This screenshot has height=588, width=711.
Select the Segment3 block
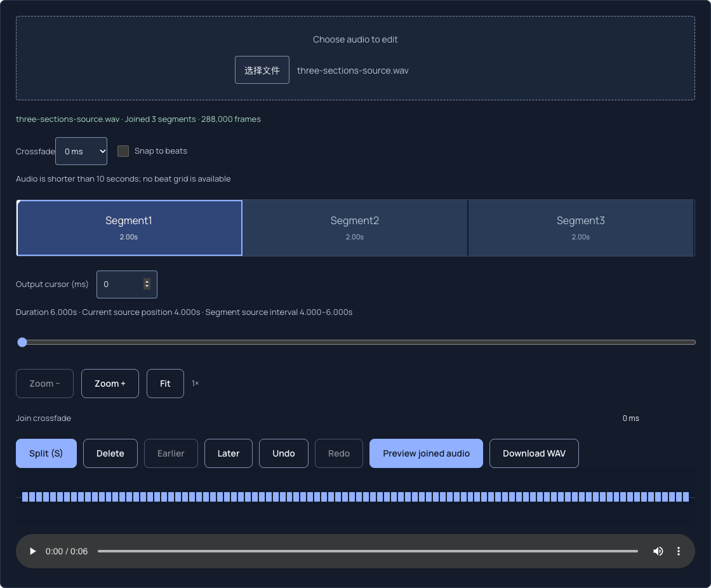pyautogui.click(x=580, y=228)
